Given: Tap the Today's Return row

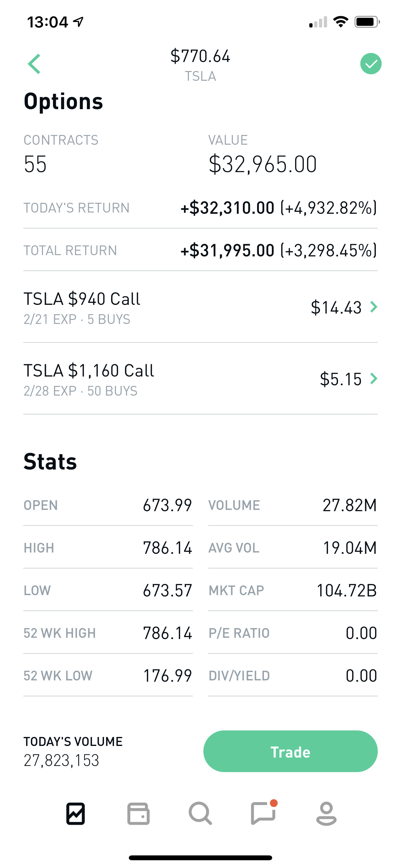Looking at the screenshot, I should coord(200,208).
